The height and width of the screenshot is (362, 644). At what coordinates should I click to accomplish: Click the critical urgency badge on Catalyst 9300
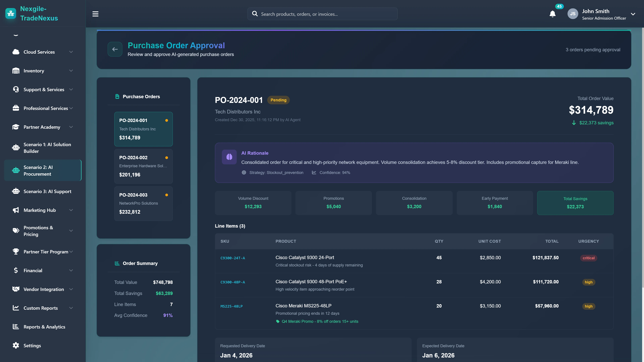point(589,258)
